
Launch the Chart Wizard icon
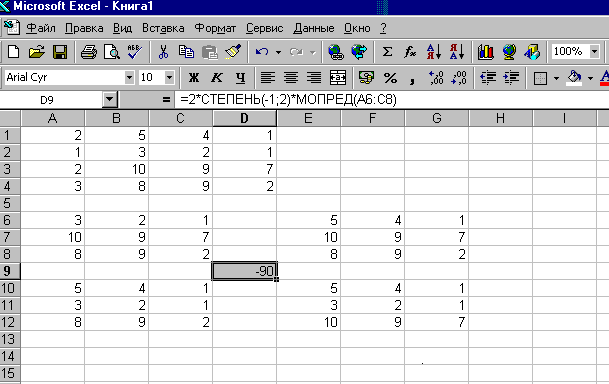pyautogui.click(x=485, y=52)
